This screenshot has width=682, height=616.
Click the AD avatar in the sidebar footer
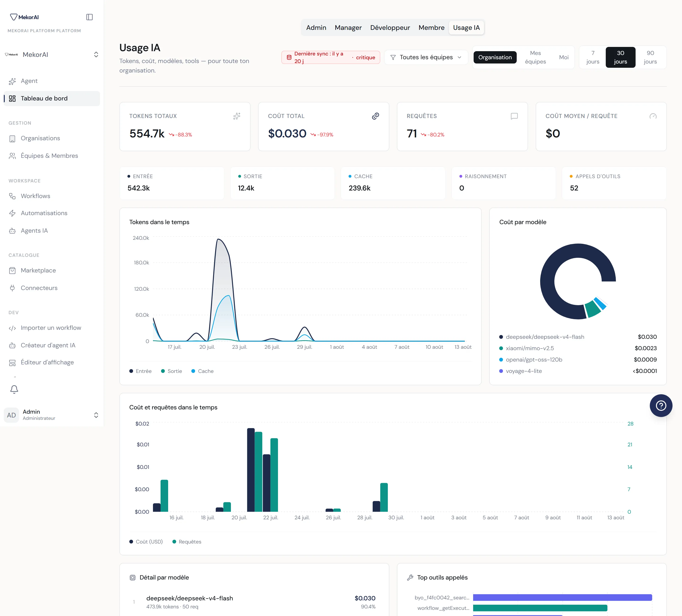pyautogui.click(x=12, y=415)
